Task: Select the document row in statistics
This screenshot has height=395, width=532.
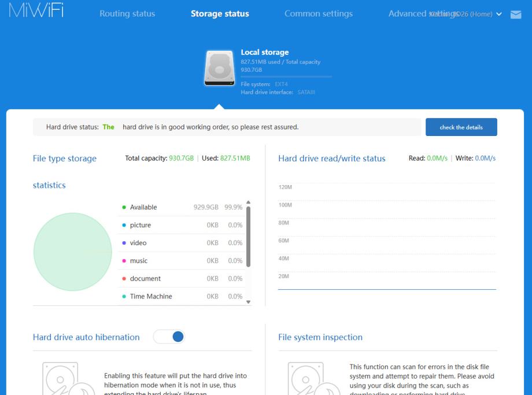Action: tap(182, 279)
